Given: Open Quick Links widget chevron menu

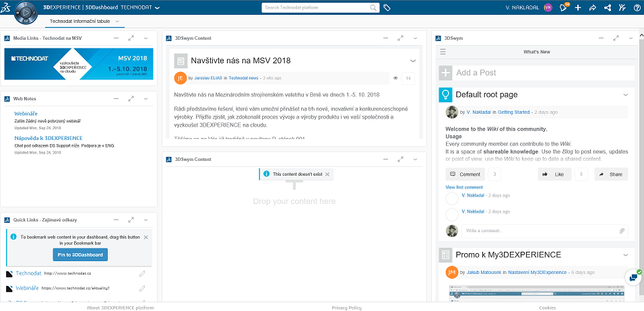Looking at the screenshot, I should [x=146, y=219].
